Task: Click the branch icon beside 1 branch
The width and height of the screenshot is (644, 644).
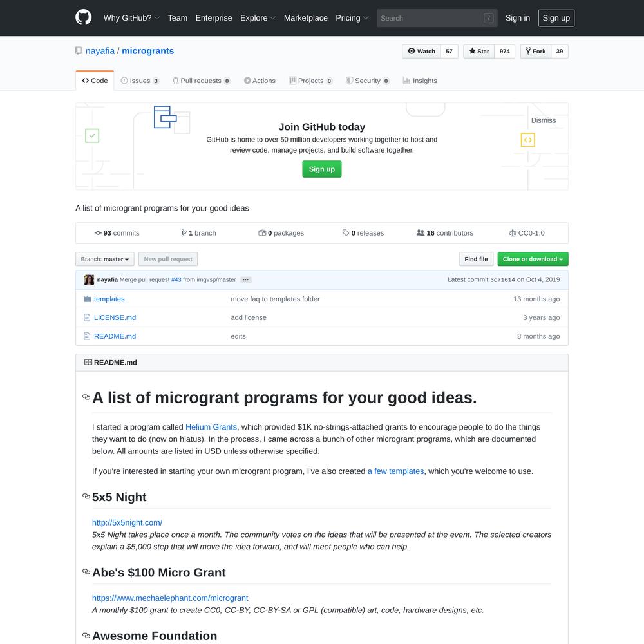Action: point(184,233)
